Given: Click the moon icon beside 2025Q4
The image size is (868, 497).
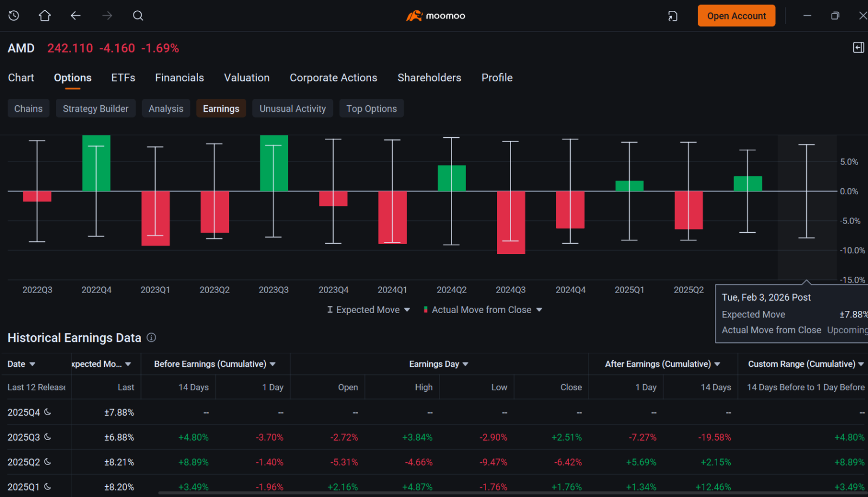Looking at the screenshot, I should pyautogui.click(x=48, y=412).
